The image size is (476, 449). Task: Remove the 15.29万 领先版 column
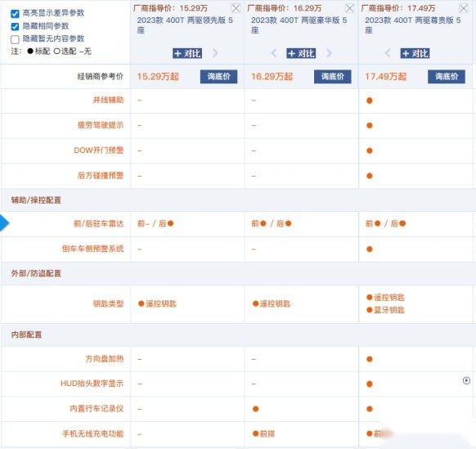[x=236, y=8]
